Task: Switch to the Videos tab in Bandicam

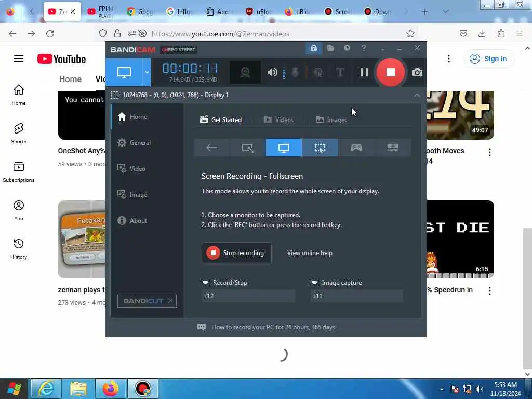Action: [x=278, y=120]
